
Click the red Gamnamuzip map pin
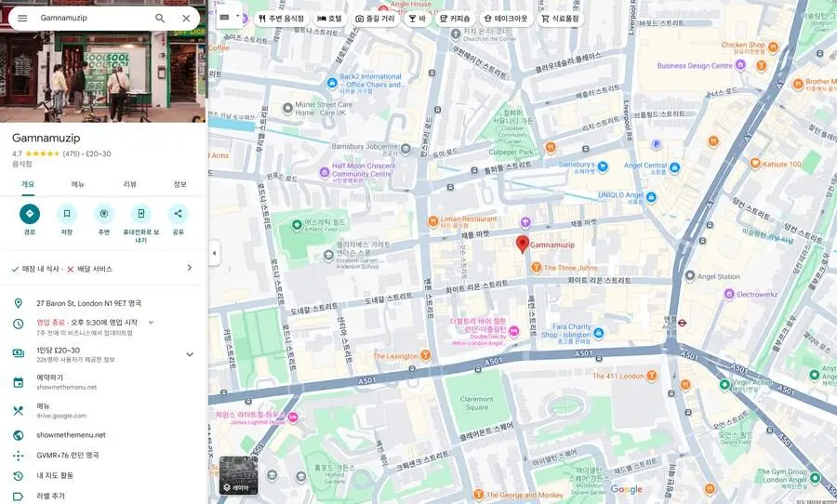tap(523, 244)
